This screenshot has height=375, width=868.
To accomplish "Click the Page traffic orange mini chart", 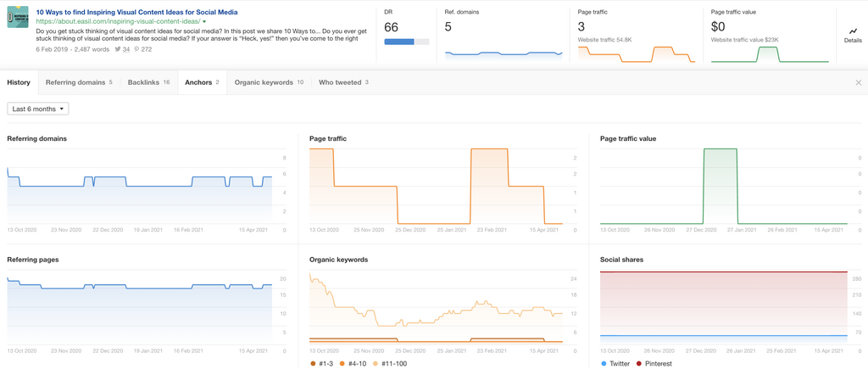I will (x=636, y=53).
